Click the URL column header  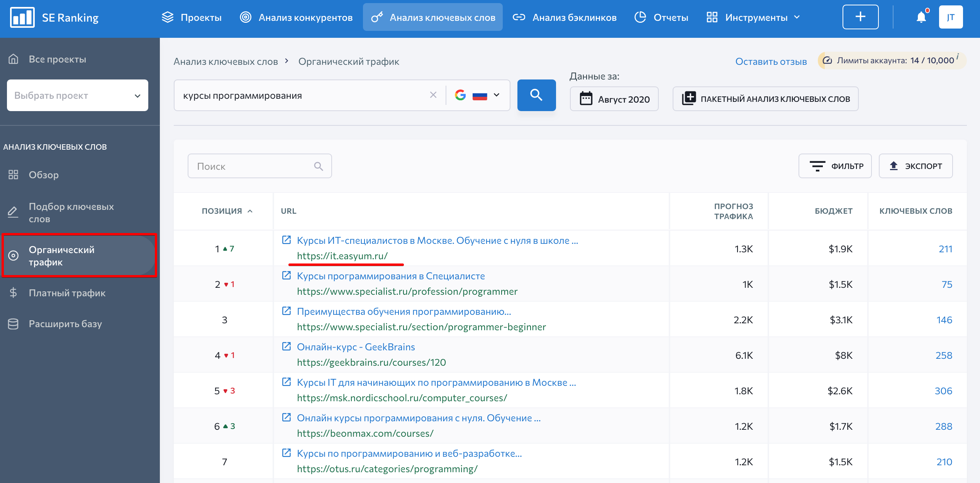click(x=288, y=211)
